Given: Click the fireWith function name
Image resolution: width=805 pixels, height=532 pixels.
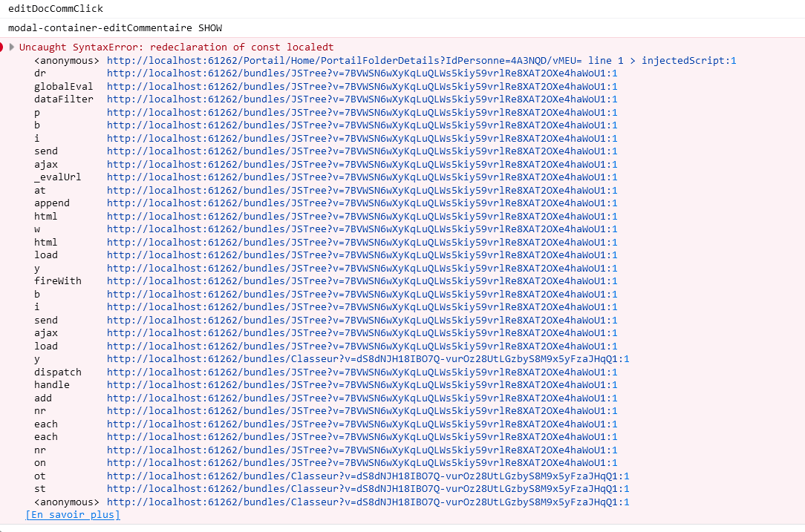Looking at the screenshot, I should pyautogui.click(x=57, y=281).
